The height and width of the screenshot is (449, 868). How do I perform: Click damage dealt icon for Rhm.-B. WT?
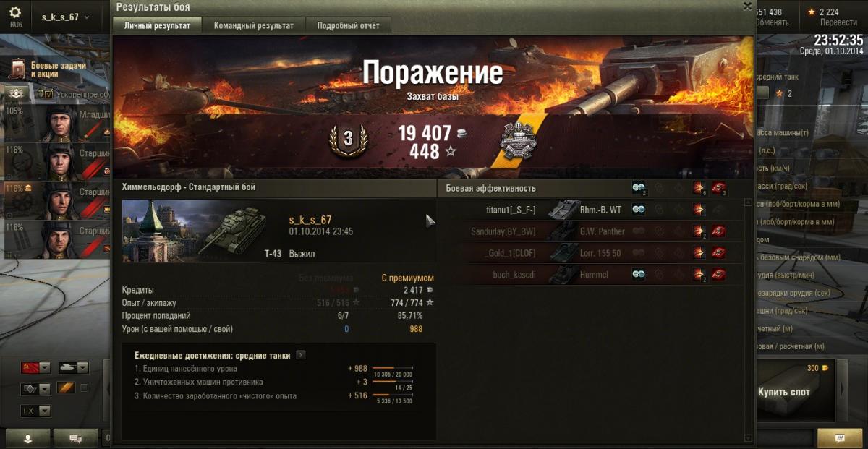[699, 210]
